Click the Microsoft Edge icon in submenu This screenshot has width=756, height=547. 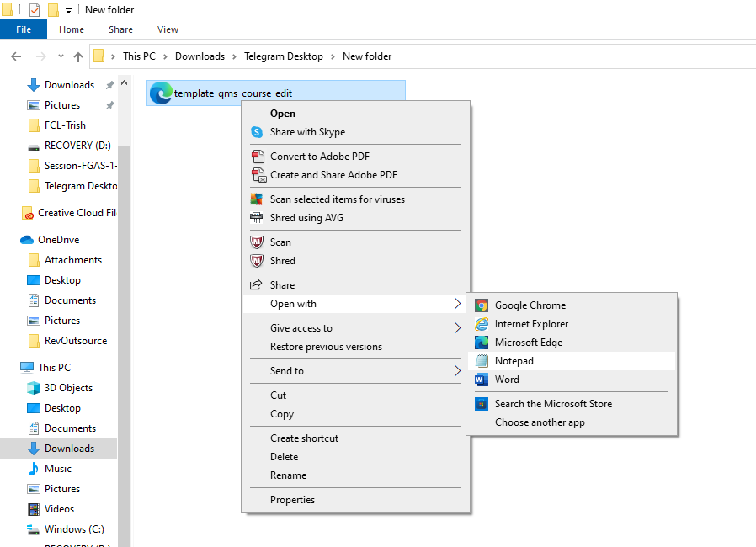point(482,343)
